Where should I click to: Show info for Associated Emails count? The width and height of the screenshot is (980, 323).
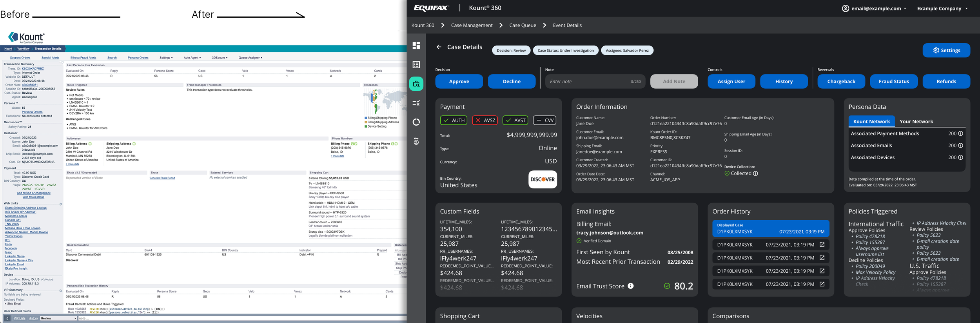[x=960, y=145]
